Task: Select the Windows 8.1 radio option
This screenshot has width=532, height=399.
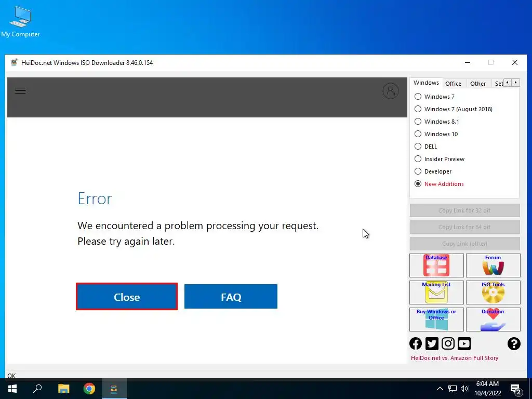Action: pyautogui.click(x=437, y=122)
